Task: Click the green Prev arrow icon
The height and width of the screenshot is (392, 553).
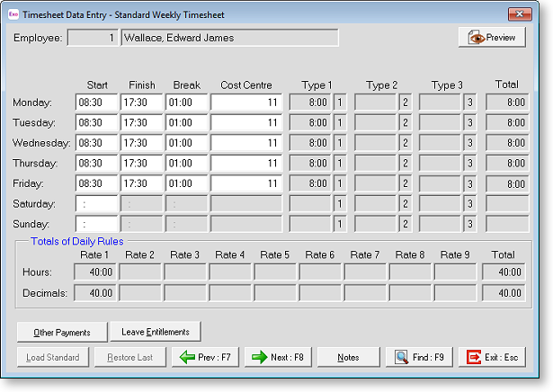Action: (x=187, y=358)
